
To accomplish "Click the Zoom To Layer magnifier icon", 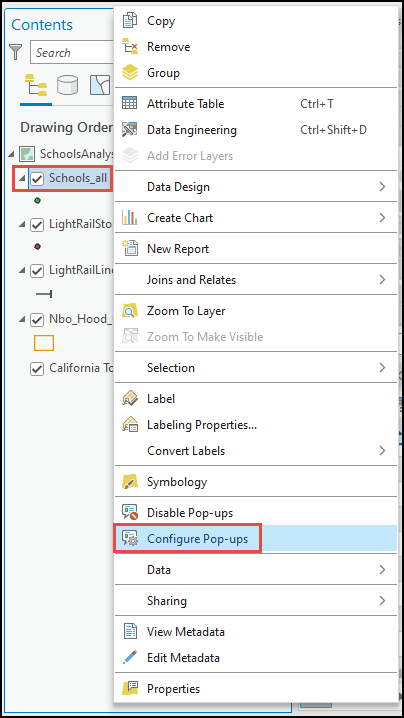I will pyautogui.click(x=130, y=311).
